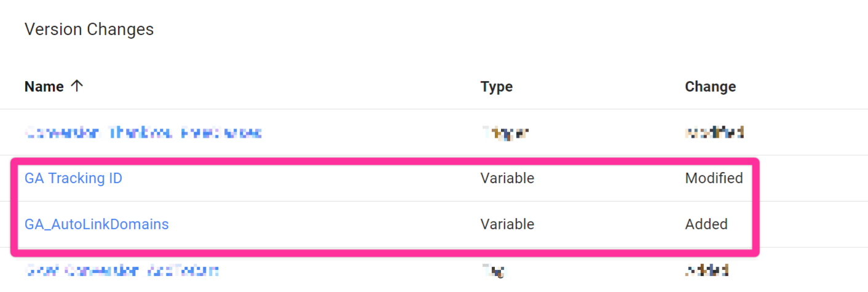
Task: Click the blurred change status in first row
Action: coord(714,132)
